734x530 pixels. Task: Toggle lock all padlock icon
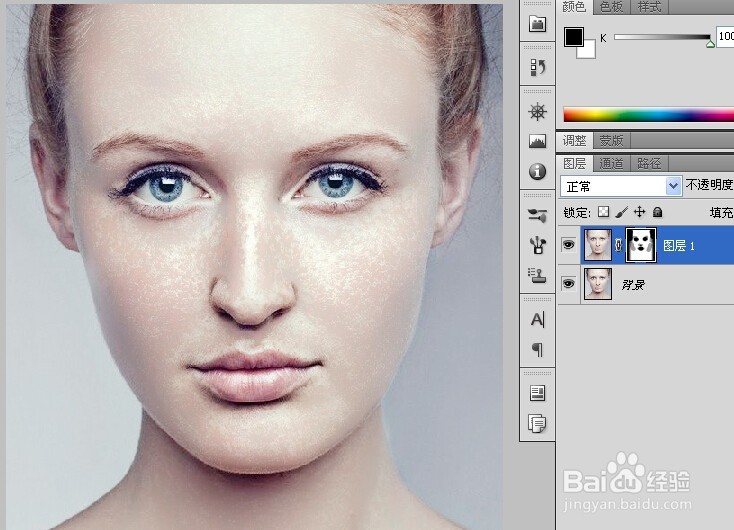pos(658,212)
